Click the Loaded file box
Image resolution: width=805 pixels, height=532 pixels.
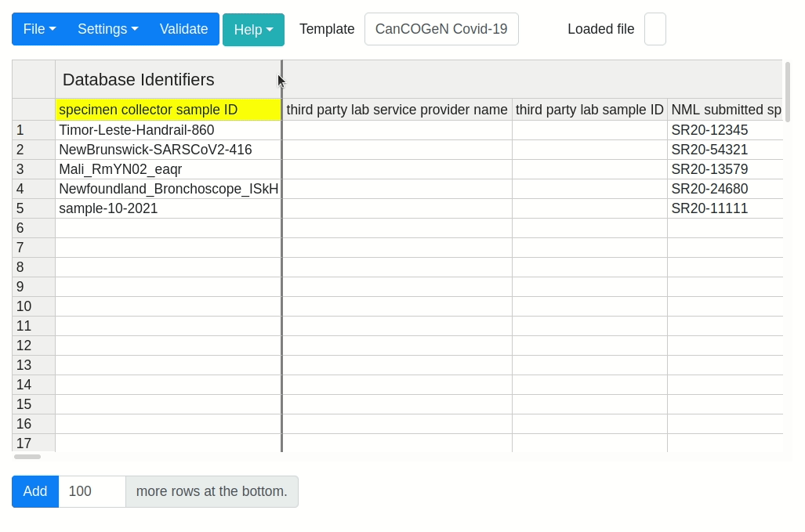(655, 29)
